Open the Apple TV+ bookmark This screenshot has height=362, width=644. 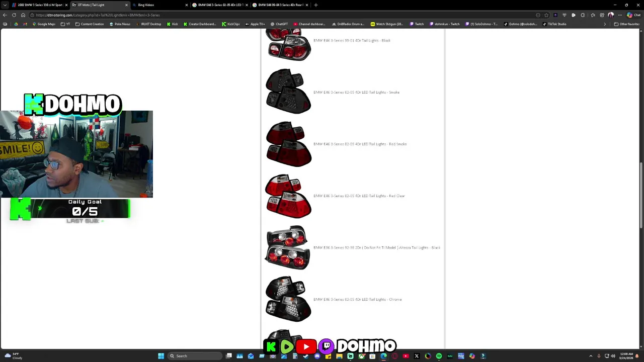[x=255, y=24]
